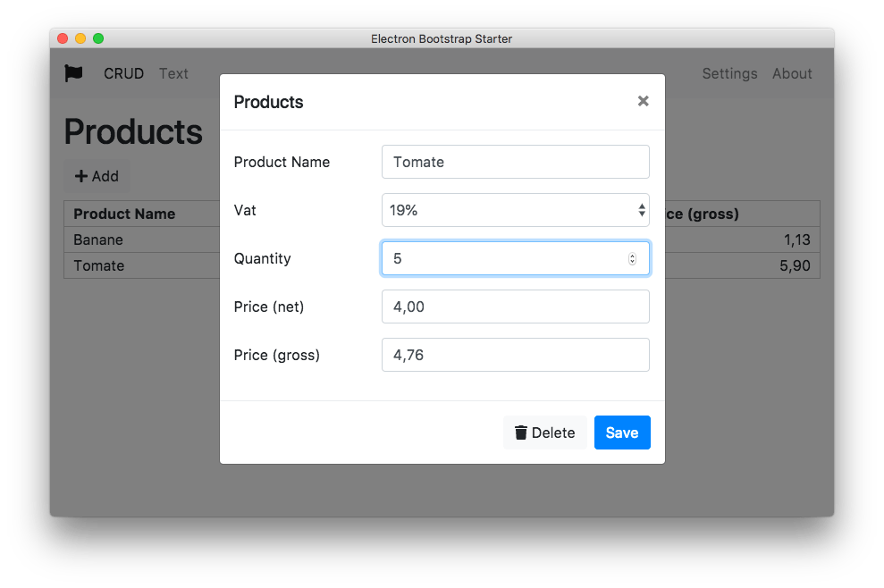Click the flag brand icon in the navbar
Screen dimensions: 884x588
[x=75, y=73]
